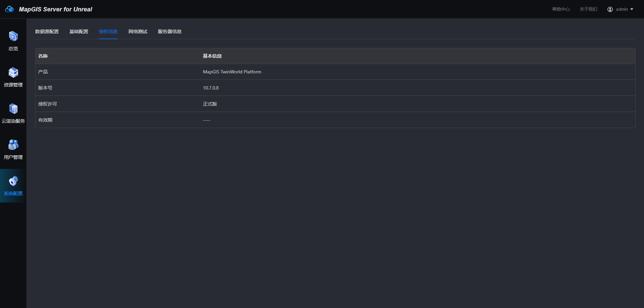Click the 10.7.0.8 version value
The height and width of the screenshot is (308, 644).
(x=211, y=88)
